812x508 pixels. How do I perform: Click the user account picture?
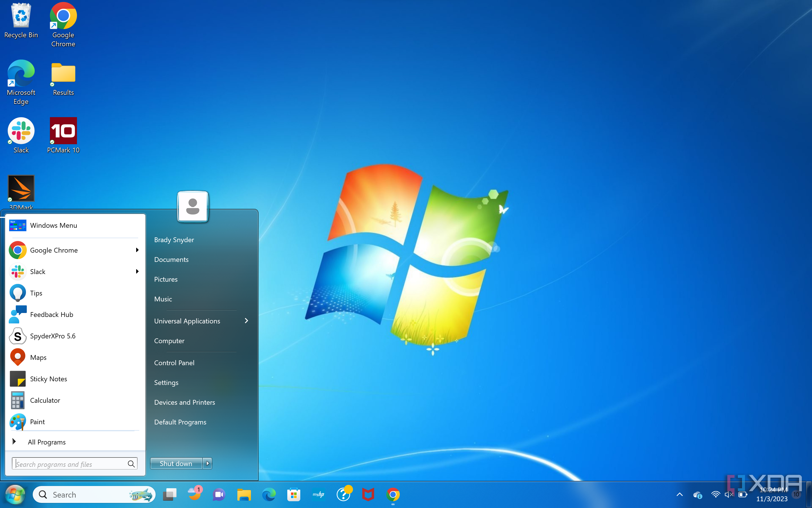tap(193, 206)
